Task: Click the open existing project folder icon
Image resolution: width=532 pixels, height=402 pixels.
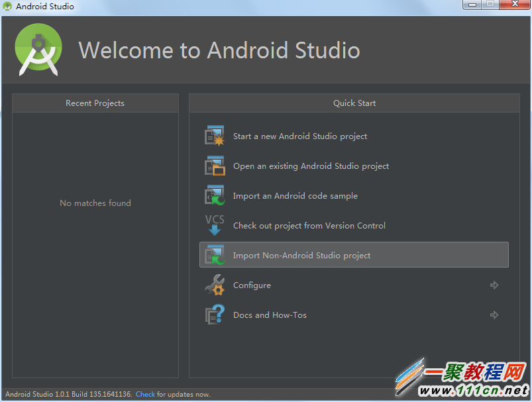Action: pos(215,166)
